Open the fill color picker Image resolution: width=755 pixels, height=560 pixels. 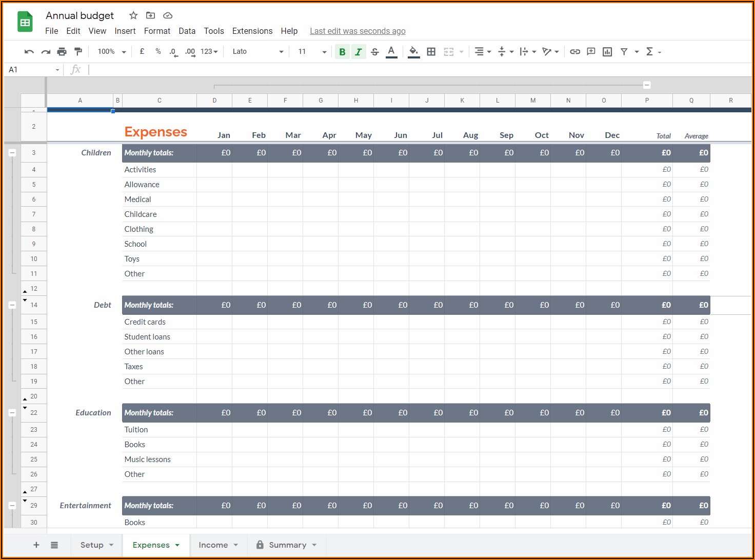click(x=413, y=52)
